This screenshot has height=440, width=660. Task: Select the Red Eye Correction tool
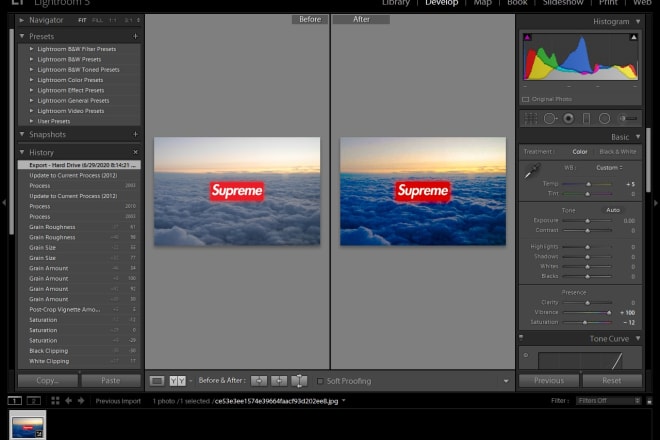pyautogui.click(x=568, y=119)
